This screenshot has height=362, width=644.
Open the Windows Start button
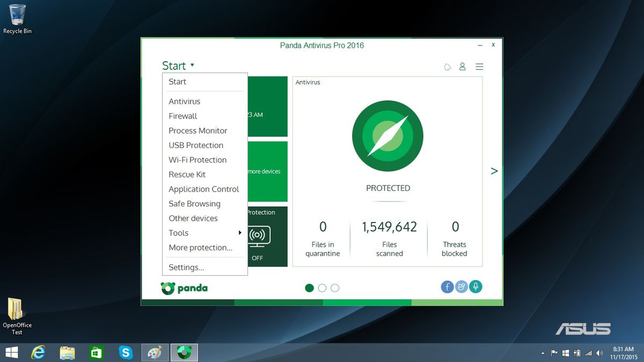(11, 352)
